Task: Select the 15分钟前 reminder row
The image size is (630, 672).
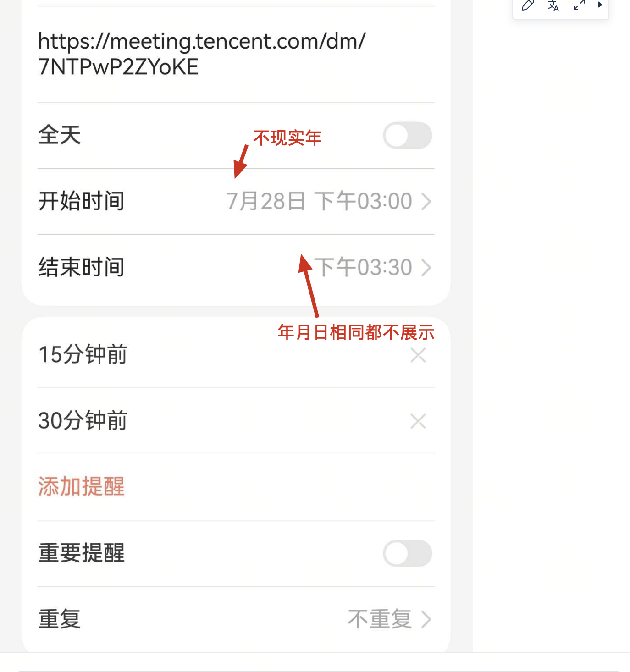Action: (83, 355)
